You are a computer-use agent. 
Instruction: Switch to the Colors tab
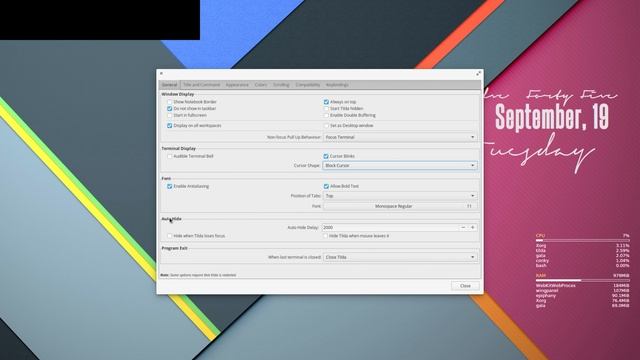[261, 85]
